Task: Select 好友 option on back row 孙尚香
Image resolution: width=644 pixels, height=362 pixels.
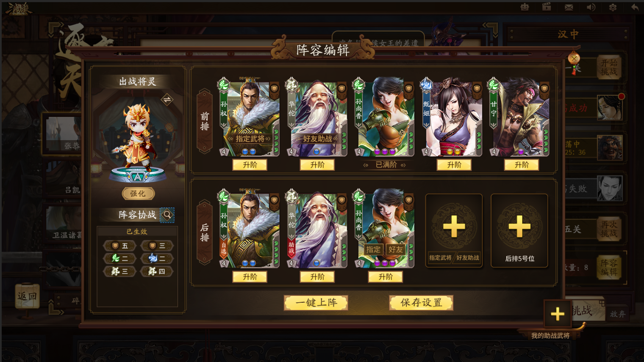Action: click(x=396, y=249)
